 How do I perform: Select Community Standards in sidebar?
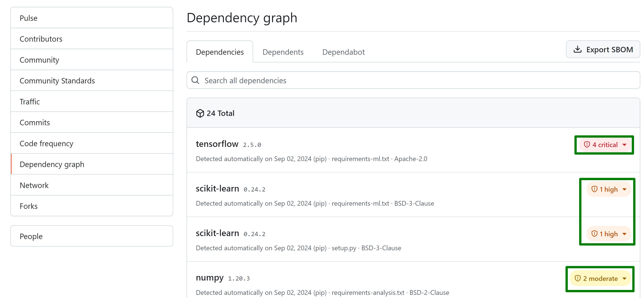coord(92,80)
